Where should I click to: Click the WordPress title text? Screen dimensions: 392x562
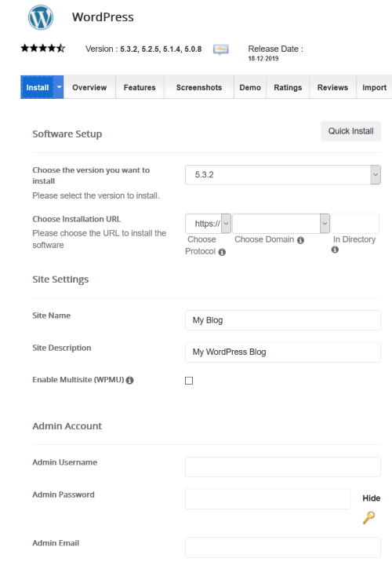click(x=103, y=16)
